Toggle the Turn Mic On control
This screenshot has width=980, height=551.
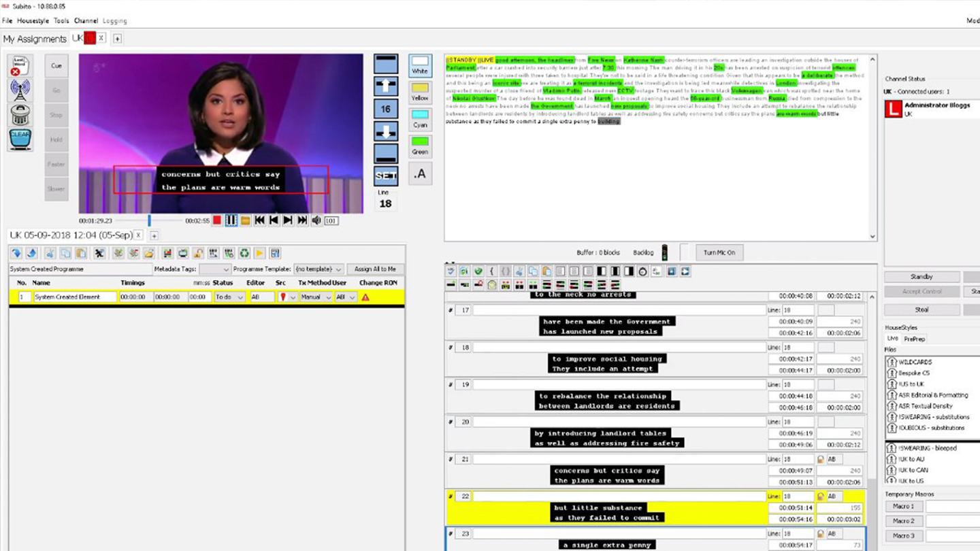tap(719, 252)
